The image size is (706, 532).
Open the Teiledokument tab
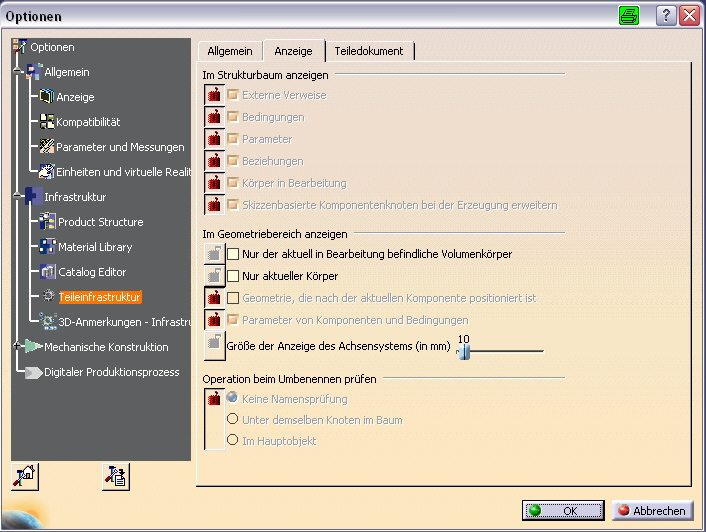[369, 51]
